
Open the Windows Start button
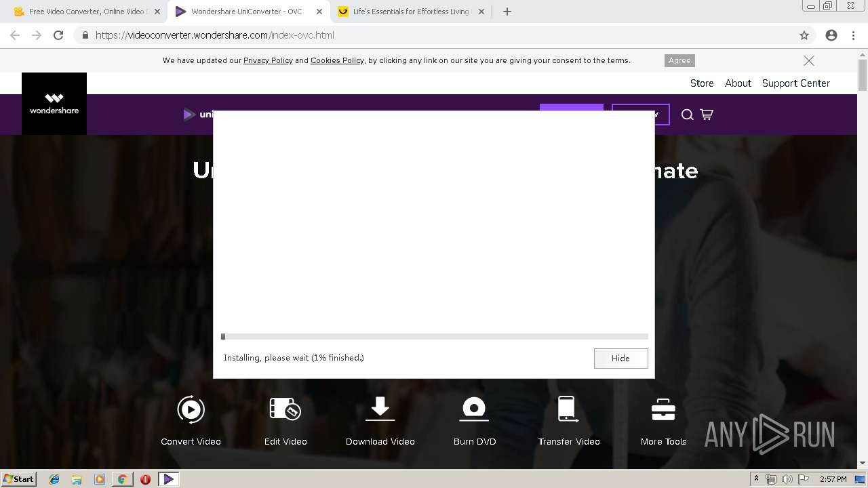(18, 479)
